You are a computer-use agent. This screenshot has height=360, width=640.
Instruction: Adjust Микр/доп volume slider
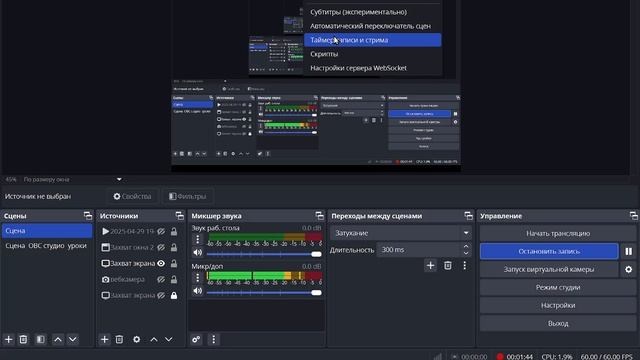tap(264, 292)
